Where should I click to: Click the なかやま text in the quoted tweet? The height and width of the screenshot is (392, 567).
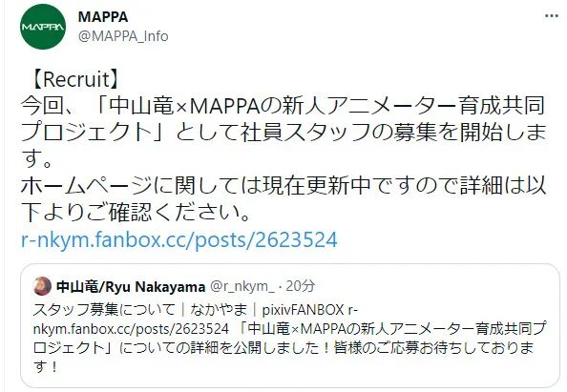[x=219, y=310]
